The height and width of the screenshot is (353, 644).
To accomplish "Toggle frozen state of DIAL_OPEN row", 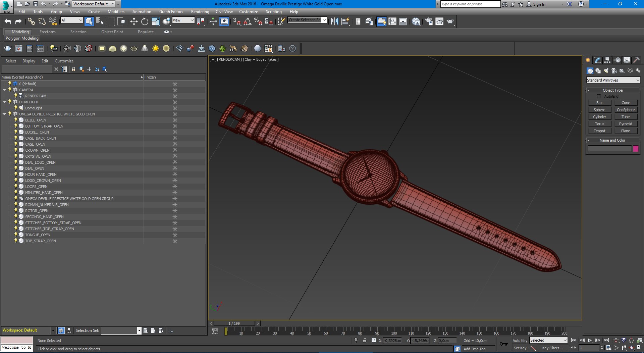I will click(x=175, y=168).
